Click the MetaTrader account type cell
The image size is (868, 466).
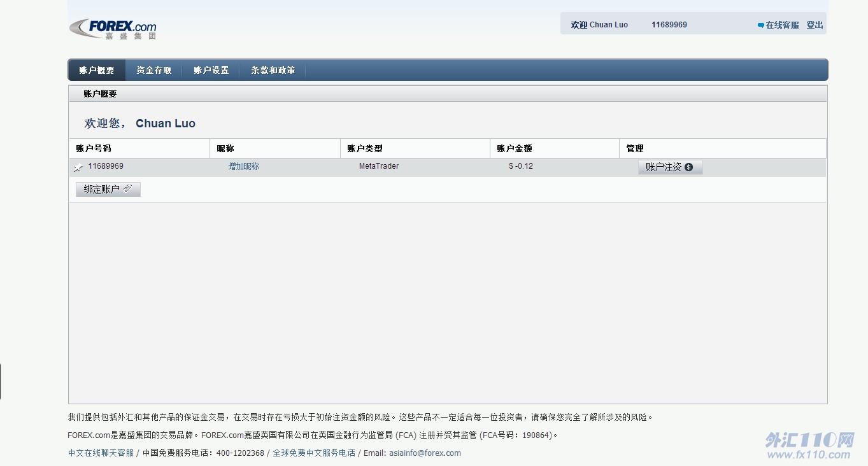379,166
